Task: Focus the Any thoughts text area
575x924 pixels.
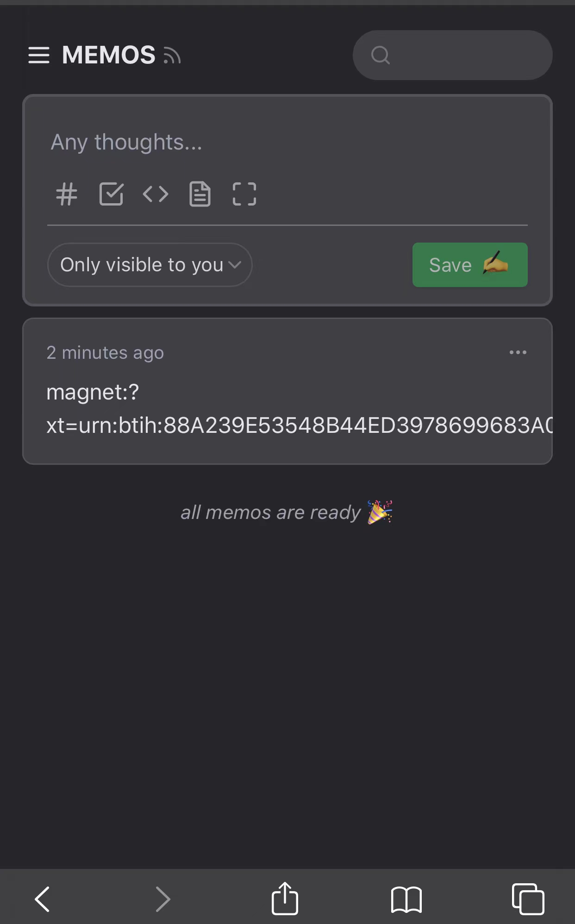Action: coord(287,142)
